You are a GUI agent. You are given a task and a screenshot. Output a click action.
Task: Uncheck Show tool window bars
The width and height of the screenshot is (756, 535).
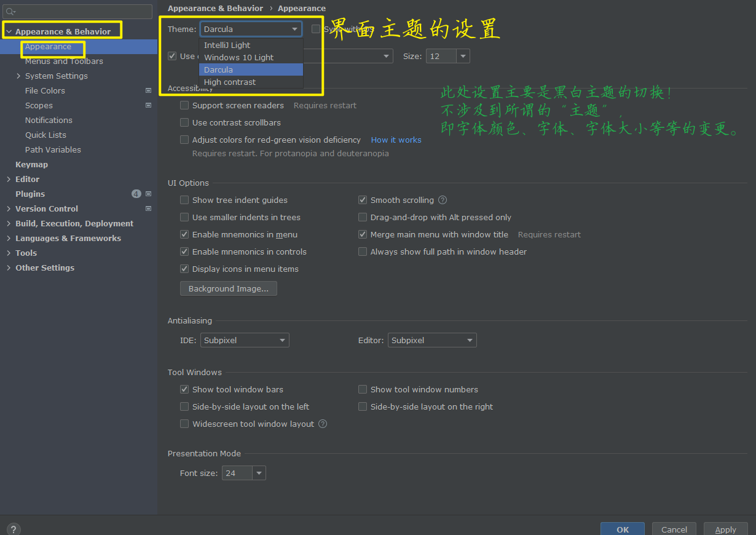click(x=184, y=389)
